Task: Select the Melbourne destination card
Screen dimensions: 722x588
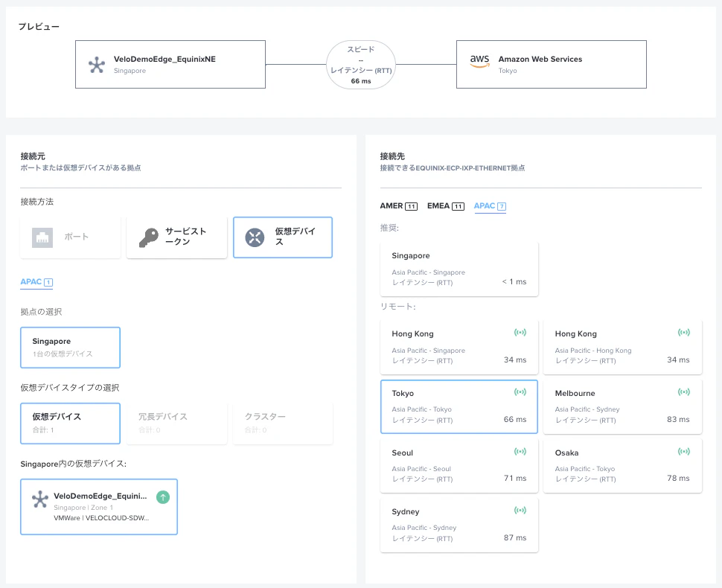Action: 622,407
